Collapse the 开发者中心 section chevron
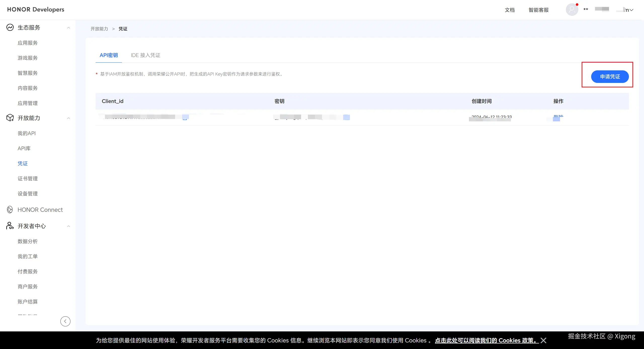This screenshot has height=349, width=644. 68,226
